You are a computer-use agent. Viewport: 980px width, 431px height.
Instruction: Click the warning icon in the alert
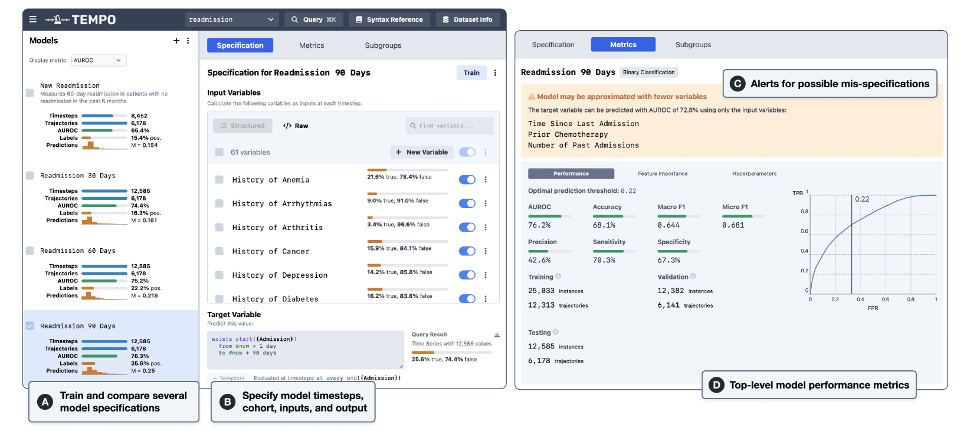click(x=532, y=97)
